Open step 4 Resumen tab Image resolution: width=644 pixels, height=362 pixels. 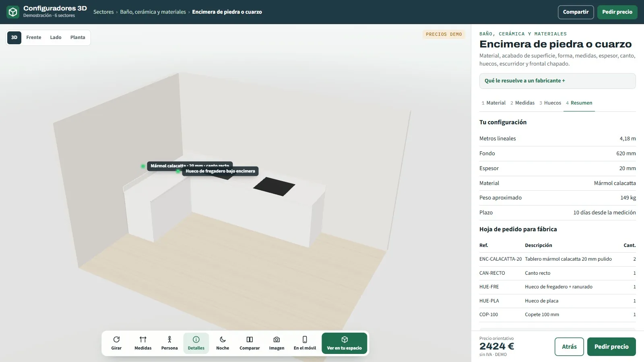pos(579,103)
